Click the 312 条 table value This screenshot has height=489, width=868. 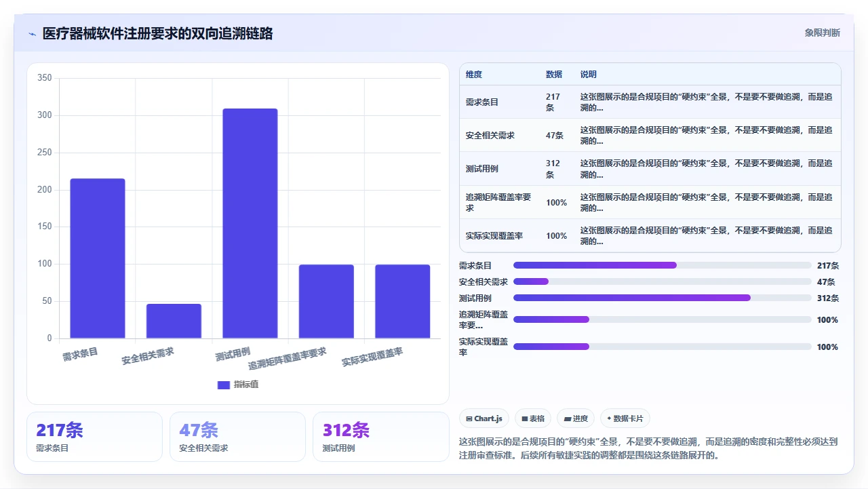(553, 169)
